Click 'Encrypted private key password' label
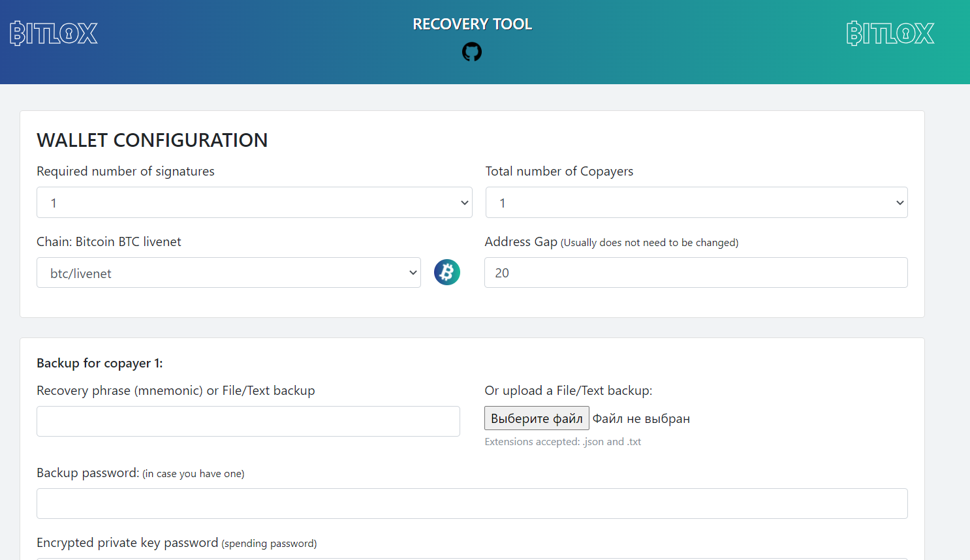The height and width of the screenshot is (560, 970). (x=127, y=543)
